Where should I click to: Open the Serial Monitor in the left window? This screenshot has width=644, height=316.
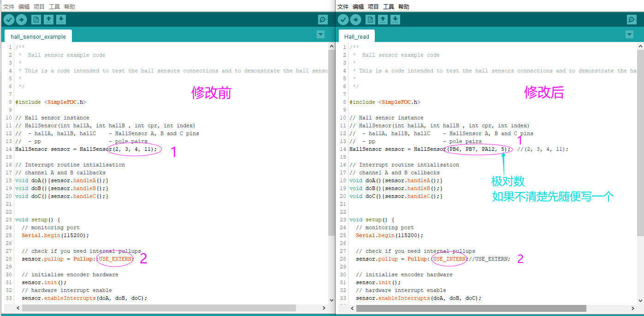pos(322,19)
